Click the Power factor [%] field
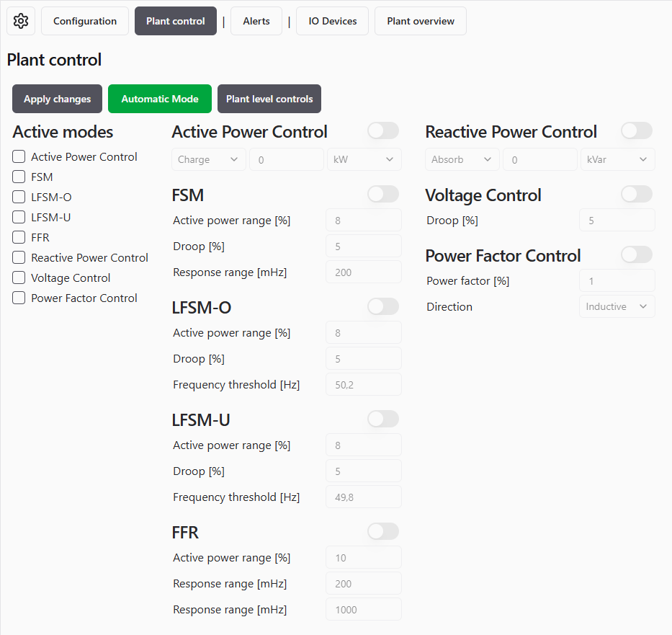The width and height of the screenshot is (672, 635). tap(617, 281)
